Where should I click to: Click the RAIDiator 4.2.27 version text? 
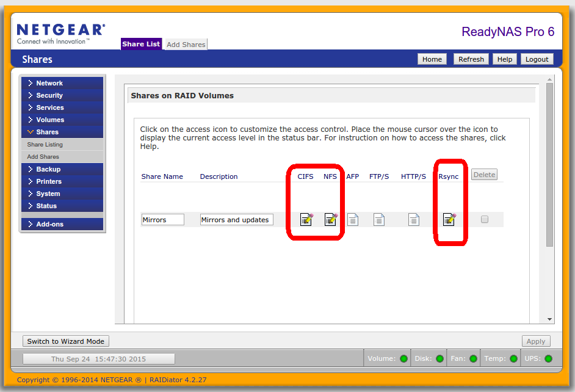[178, 380]
